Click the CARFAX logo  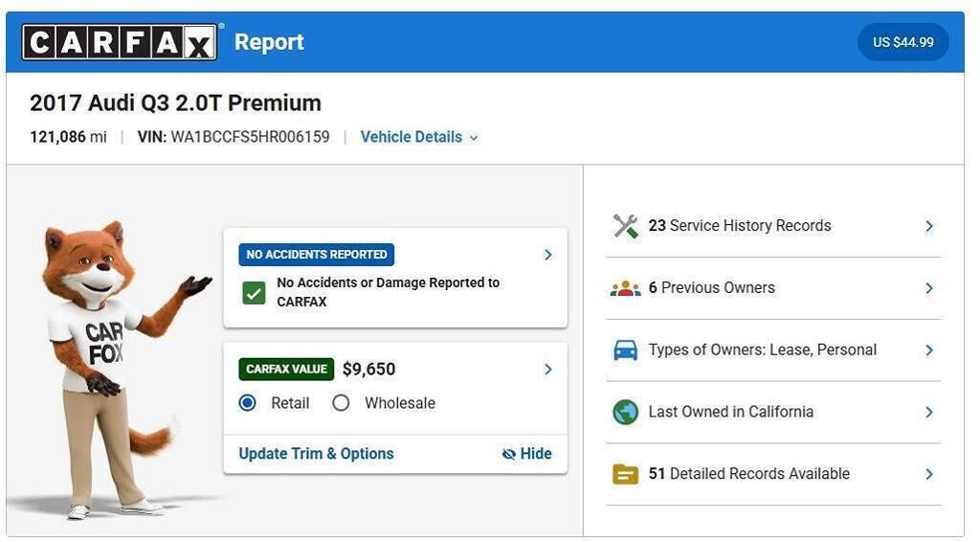(120, 42)
